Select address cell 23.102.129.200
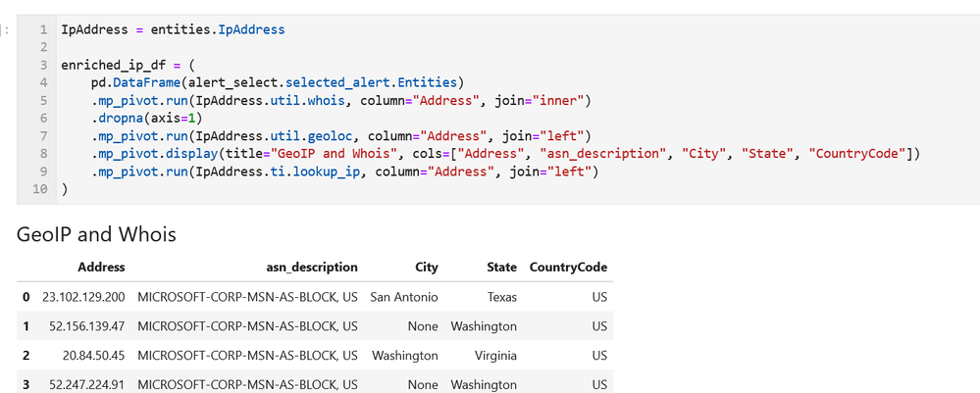The height and width of the screenshot is (393, 980). (x=83, y=297)
